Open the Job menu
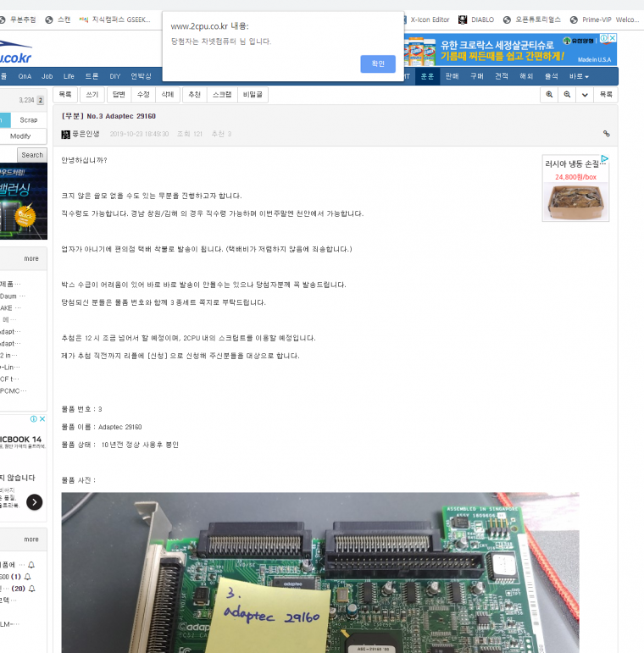 pyautogui.click(x=47, y=76)
